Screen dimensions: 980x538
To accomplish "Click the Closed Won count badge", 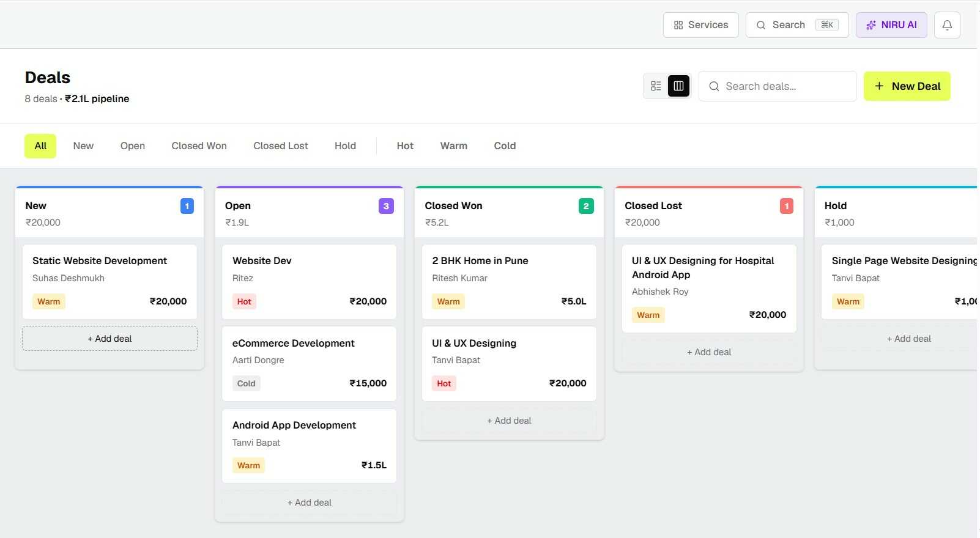I will pyautogui.click(x=586, y=206).
